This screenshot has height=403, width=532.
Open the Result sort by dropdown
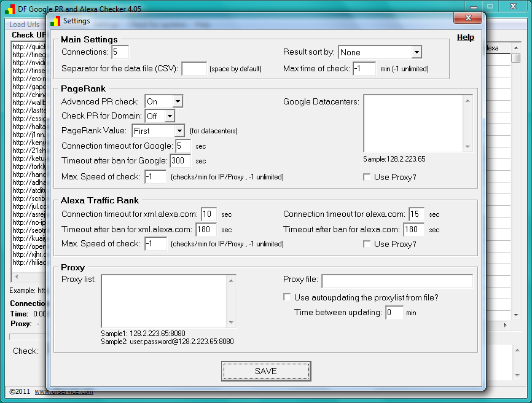pyautogui.click(x=417, y=52)
